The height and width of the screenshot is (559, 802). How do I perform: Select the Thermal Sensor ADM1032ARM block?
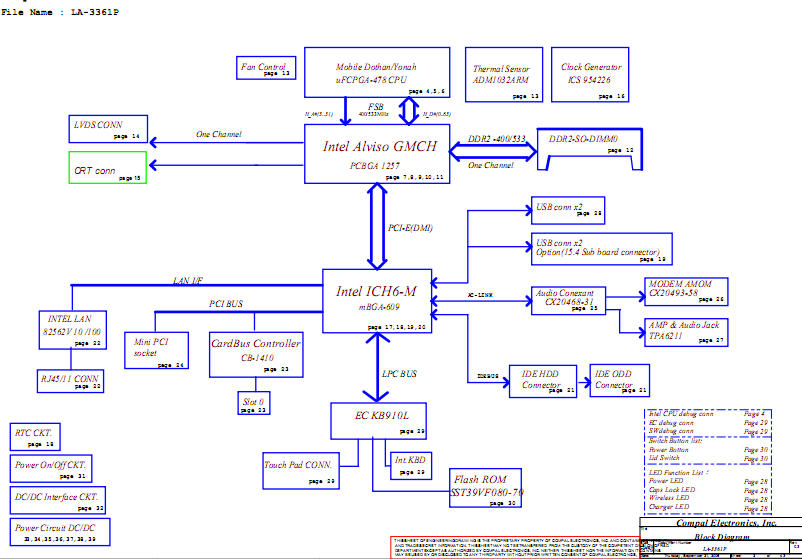(x=504, y=75)
